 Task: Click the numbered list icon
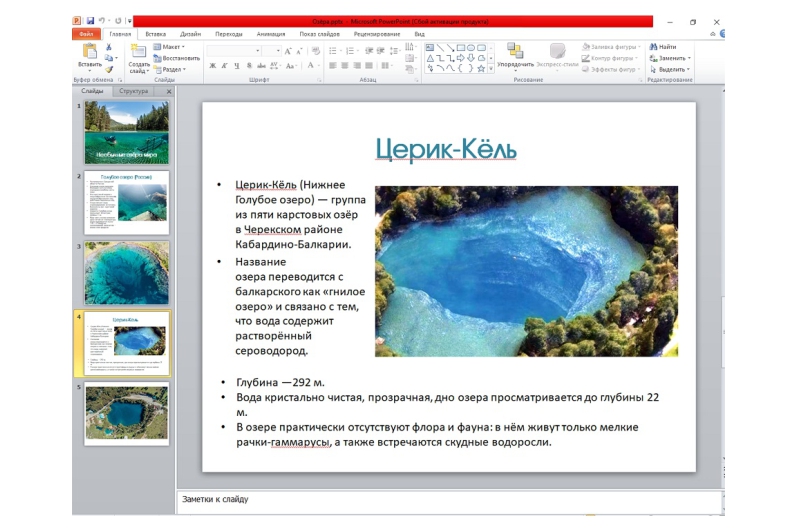[351, 51]
